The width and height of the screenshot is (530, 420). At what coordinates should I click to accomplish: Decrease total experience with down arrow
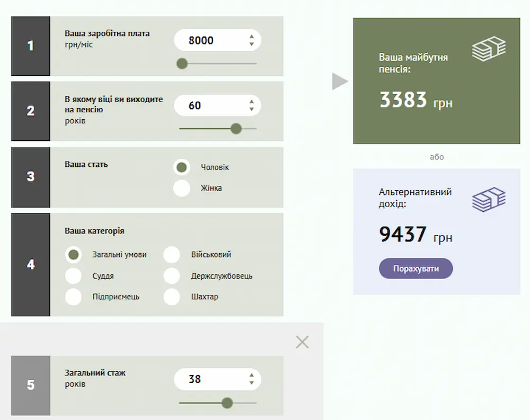pyautogui.click(x=252, y=383)
